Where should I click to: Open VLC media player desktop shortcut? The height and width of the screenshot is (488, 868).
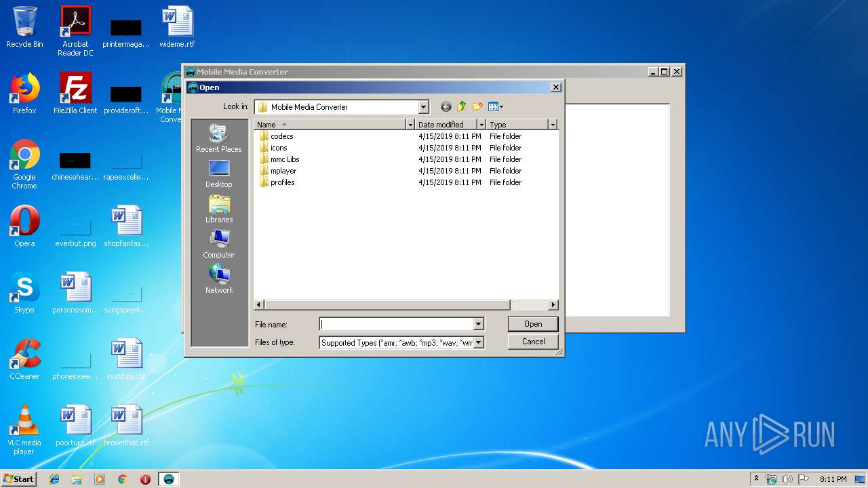click(x=24, y=430)
